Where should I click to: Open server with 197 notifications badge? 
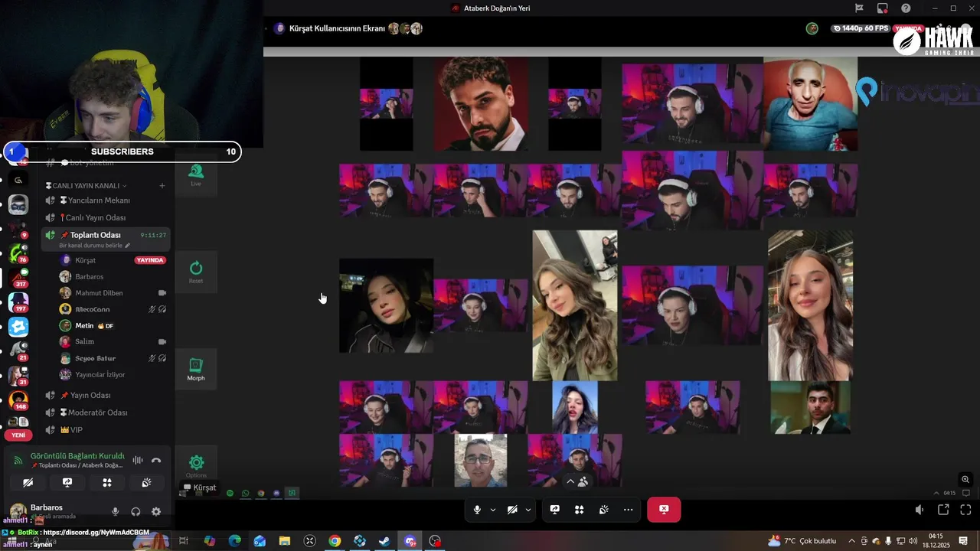pos(18,302)
